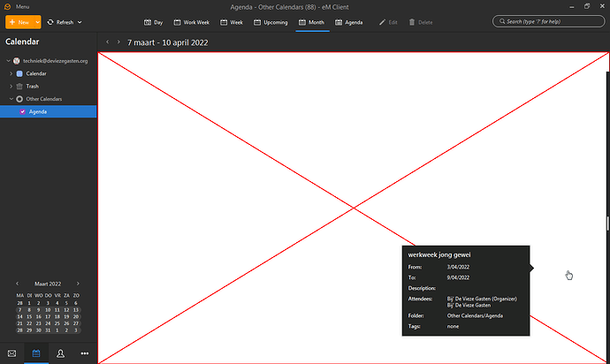Click the blue Calendar folder icon

(x=19, y=73)
